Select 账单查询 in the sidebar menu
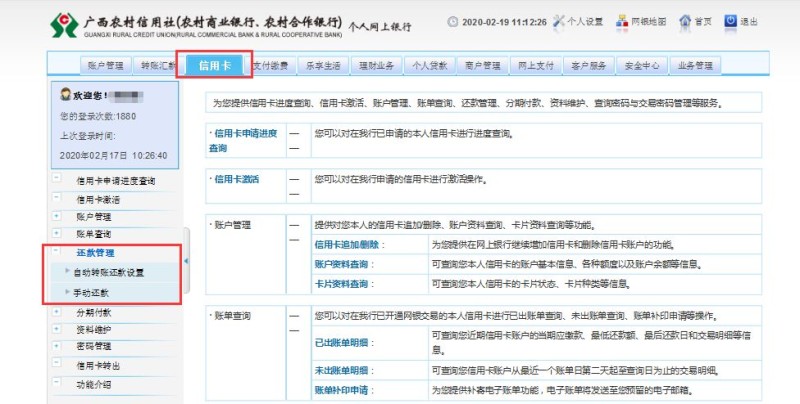Image resolution: width=800 pixels, height=404 pixels. (x=94, y=234)
